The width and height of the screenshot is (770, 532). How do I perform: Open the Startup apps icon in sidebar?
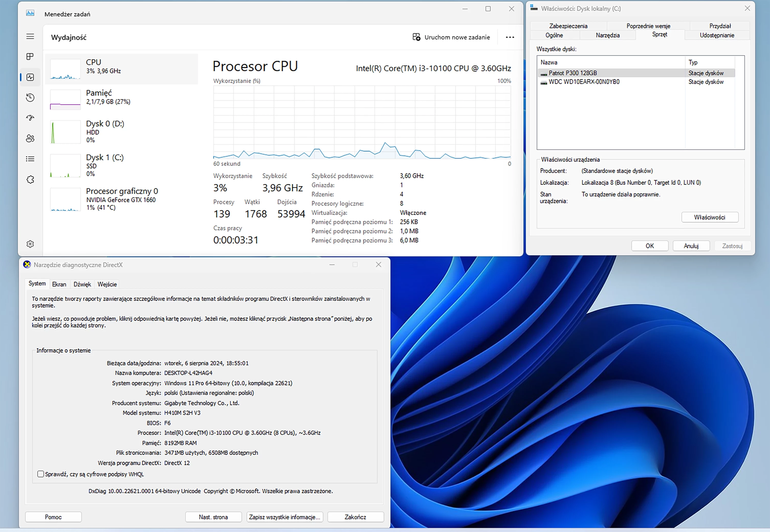(x=30, y=118)
